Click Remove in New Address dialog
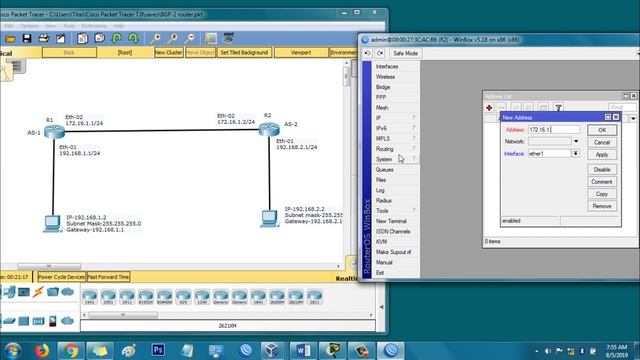 click(x=602, y=206)
